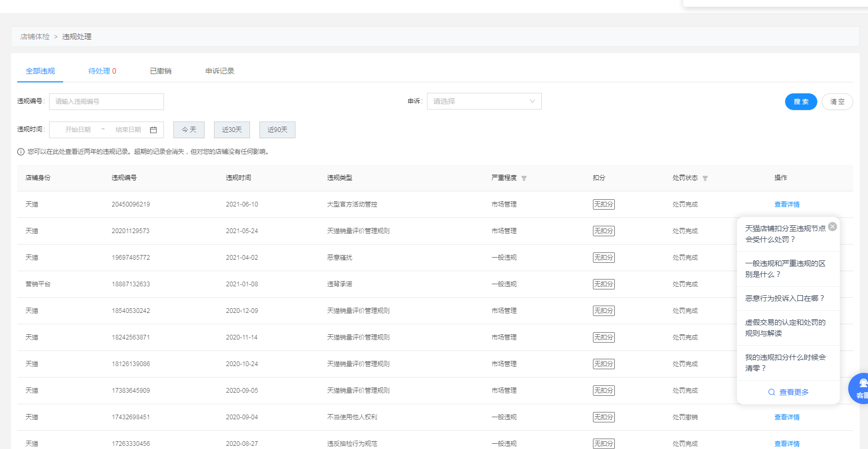
Task: Filter by 近30天 button
Action: click(232, 130)
